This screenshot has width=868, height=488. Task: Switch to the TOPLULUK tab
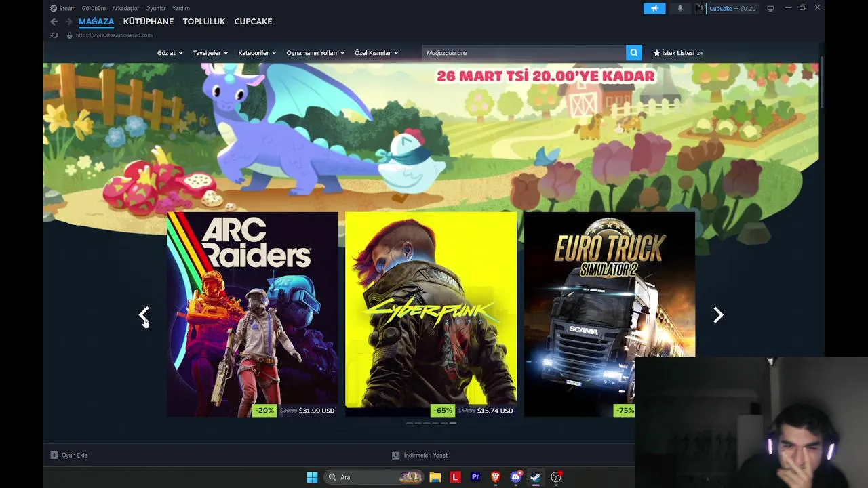(204, 22)
